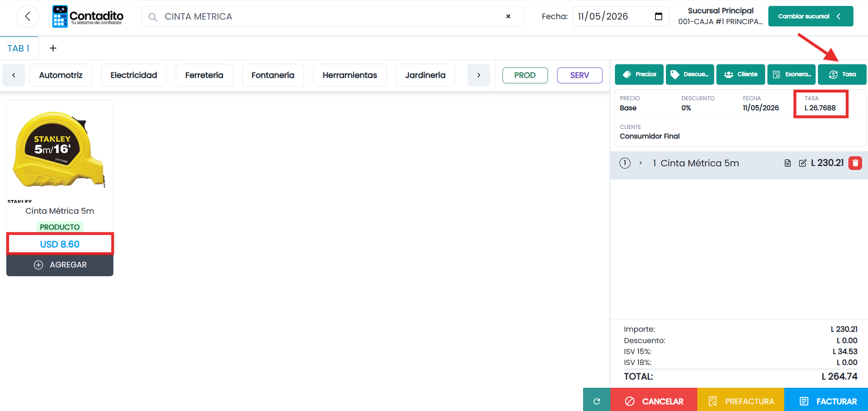Filter by Electricidad category

click(134, 75)
